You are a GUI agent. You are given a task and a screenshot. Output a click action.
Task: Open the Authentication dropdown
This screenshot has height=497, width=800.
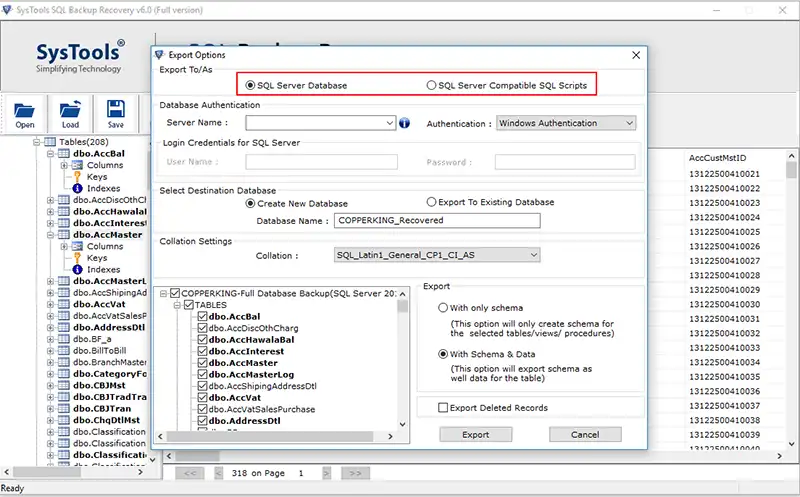pyautogui.click(x=630, y=123)
